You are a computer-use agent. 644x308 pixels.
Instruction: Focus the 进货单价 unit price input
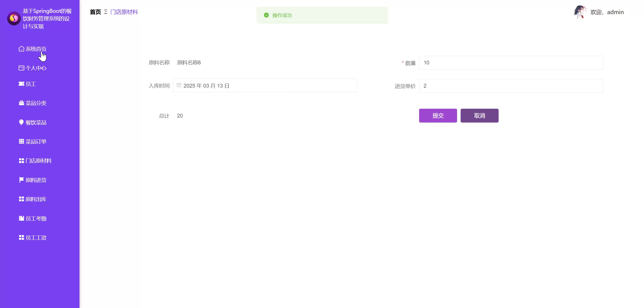pos(511,86)
